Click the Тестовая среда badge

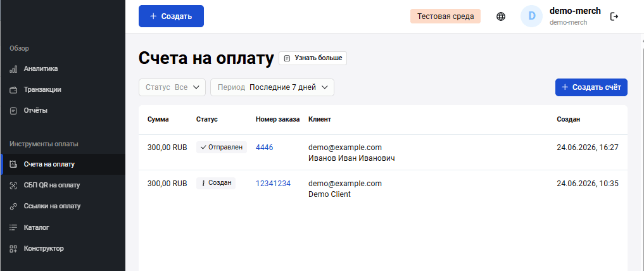coord(446,16)
